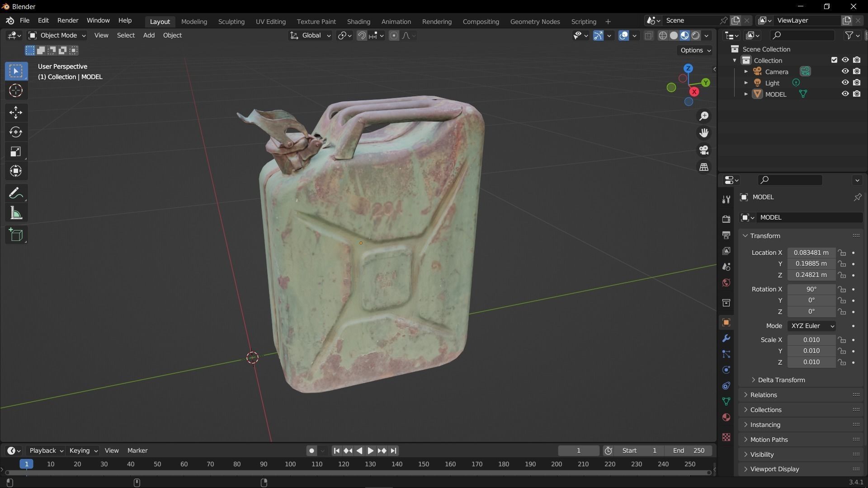Expand the Delta Transform section
Viewport: 868px width, 488px height.
[781, 380]
